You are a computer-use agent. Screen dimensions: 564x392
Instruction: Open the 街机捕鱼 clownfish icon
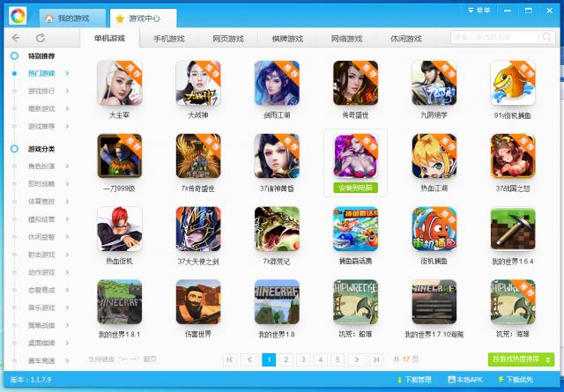[x=434, y=229]
